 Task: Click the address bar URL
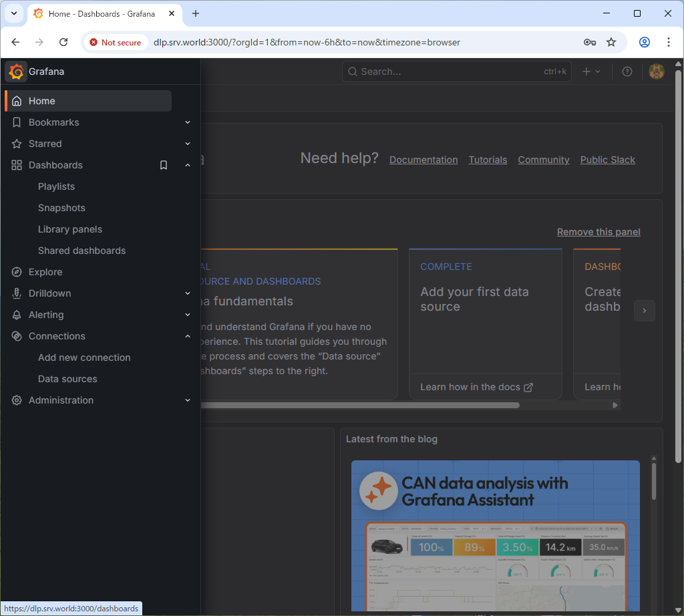tap(307, 42)
